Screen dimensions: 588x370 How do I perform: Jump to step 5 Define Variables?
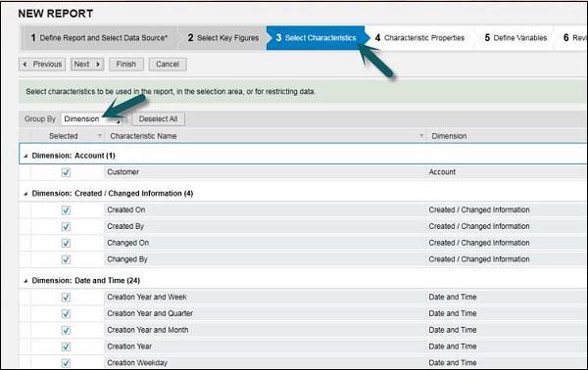(x=515, y=38)
